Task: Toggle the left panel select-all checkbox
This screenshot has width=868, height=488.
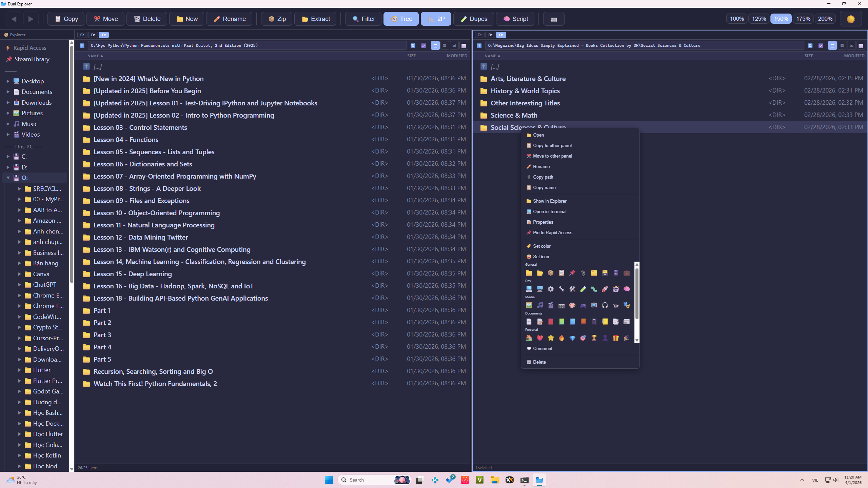Action: point(423,45)
